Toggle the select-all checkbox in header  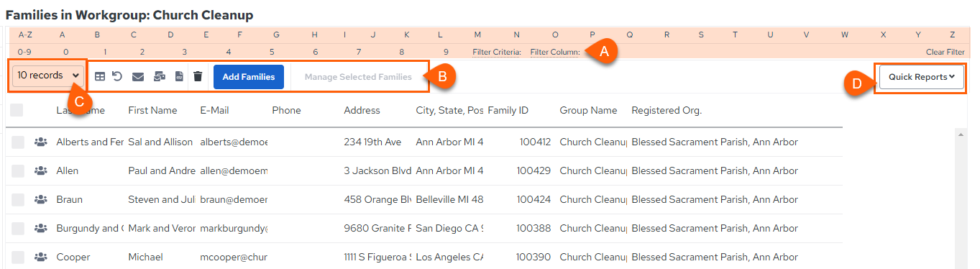coord(17,110)
